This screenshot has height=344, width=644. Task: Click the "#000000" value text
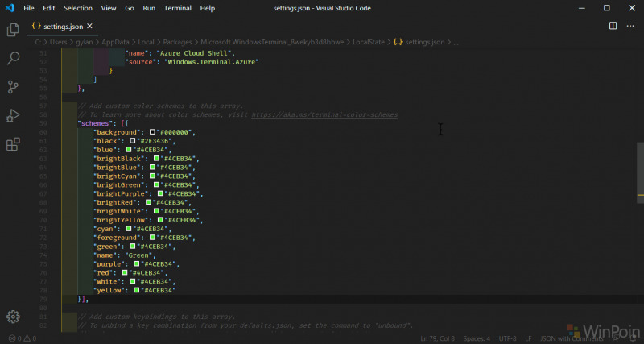click(x=175, y=132)
